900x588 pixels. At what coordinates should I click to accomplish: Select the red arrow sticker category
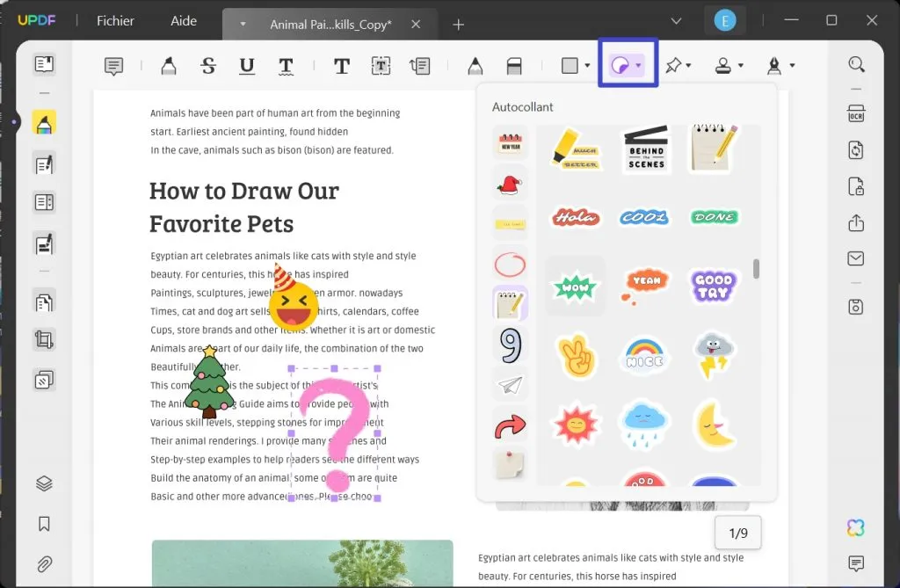pyautogui.click(x=511, y=426)
